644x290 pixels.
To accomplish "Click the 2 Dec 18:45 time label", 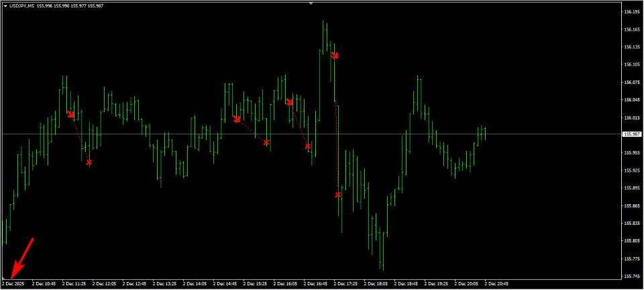I will click(407, 283).
